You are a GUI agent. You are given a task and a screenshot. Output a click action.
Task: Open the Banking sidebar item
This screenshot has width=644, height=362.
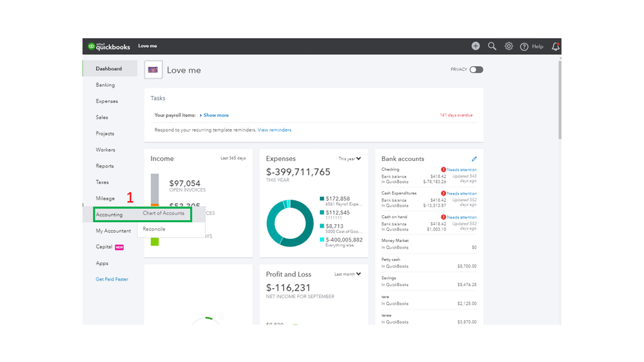click(x=106, y=85)
